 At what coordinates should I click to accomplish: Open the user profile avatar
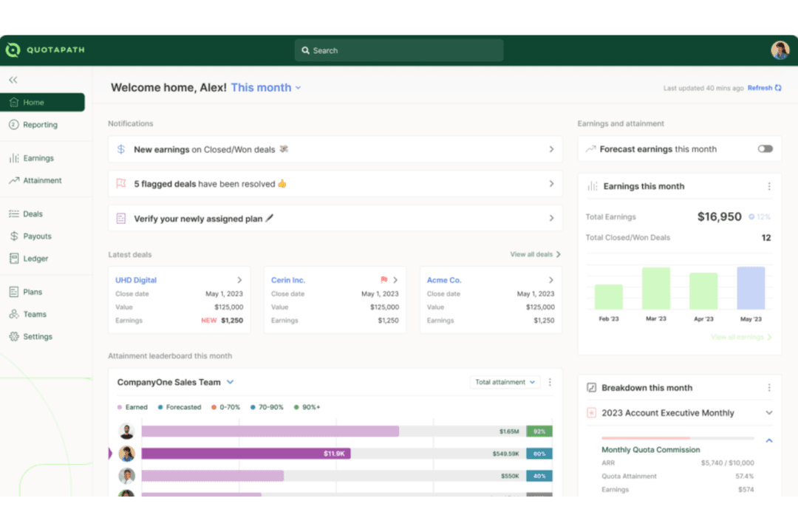(780, 50)
